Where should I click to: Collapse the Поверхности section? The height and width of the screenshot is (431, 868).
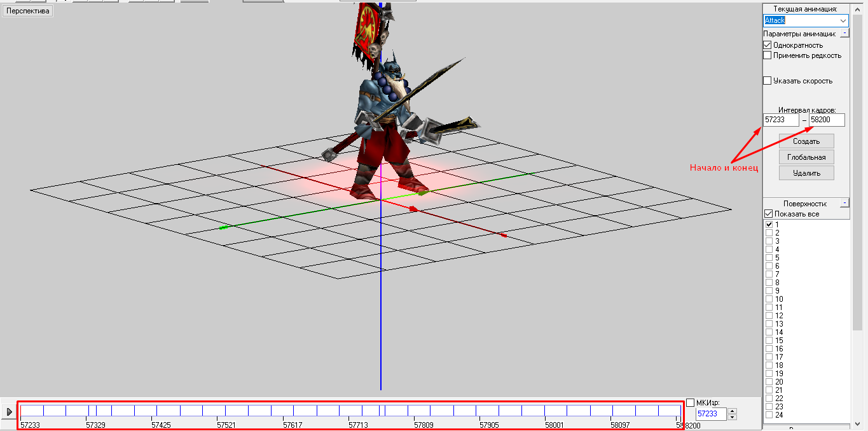coord(844,203)
